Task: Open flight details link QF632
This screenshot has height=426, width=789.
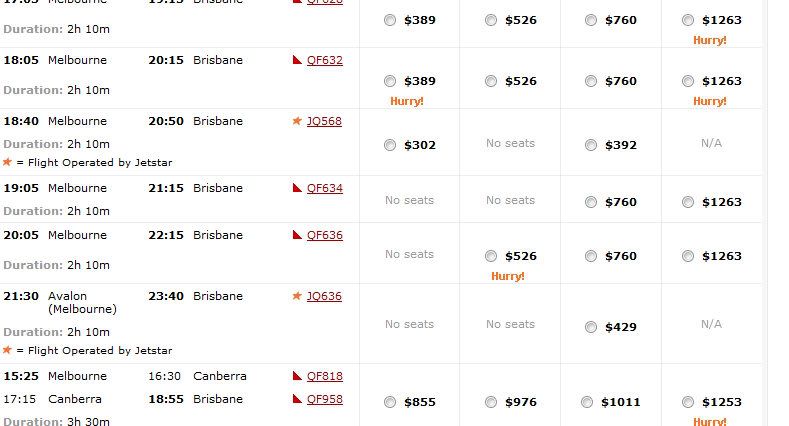Action: [x=325, y=60]
